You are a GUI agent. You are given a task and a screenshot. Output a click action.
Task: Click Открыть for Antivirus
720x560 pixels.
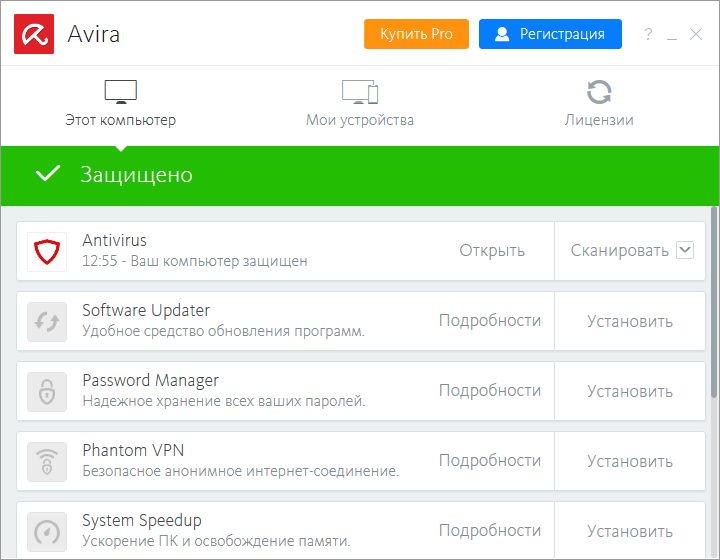pyautogui.click(x=492, y=250)
